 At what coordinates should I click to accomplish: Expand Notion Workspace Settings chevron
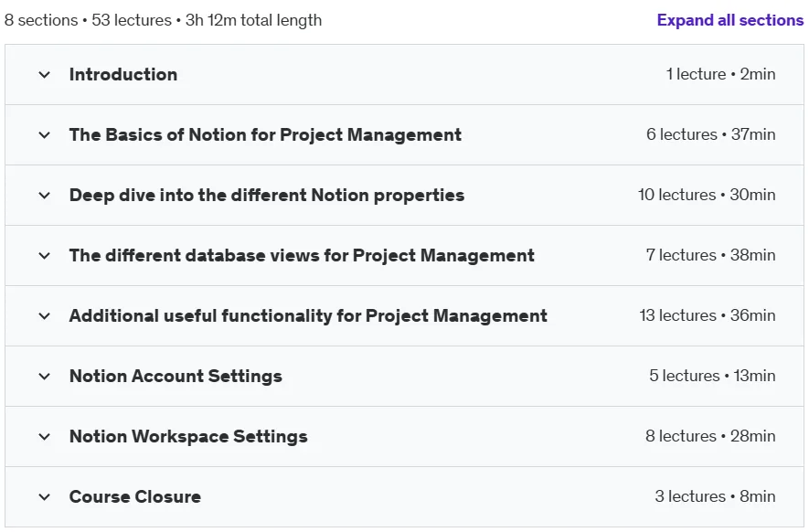click(45, 437)
